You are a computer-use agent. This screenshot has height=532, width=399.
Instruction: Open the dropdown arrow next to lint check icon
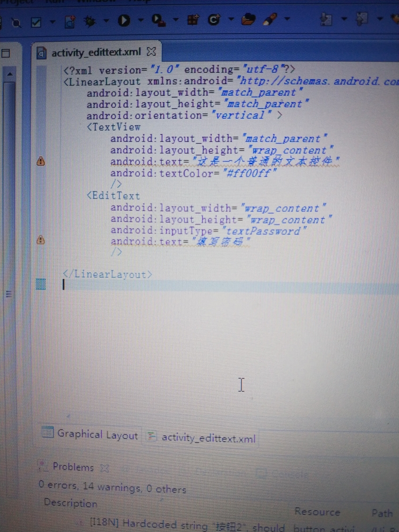pos(52,22)
